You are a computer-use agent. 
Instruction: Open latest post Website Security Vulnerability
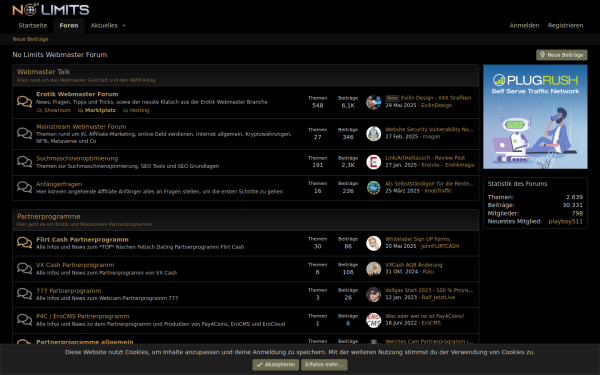(x=429, y=129)
